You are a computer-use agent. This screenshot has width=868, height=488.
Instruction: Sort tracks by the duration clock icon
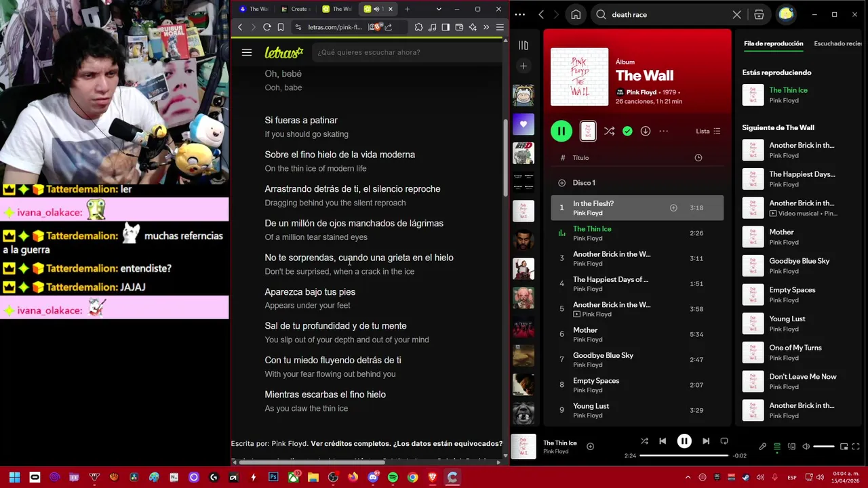click(698, 158)
